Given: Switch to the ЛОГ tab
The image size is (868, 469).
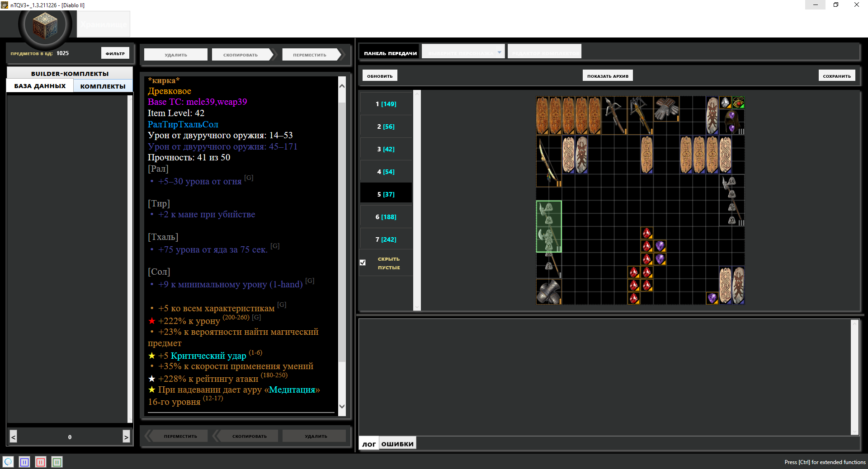Looking at the screenshot, I should point(369,444).
